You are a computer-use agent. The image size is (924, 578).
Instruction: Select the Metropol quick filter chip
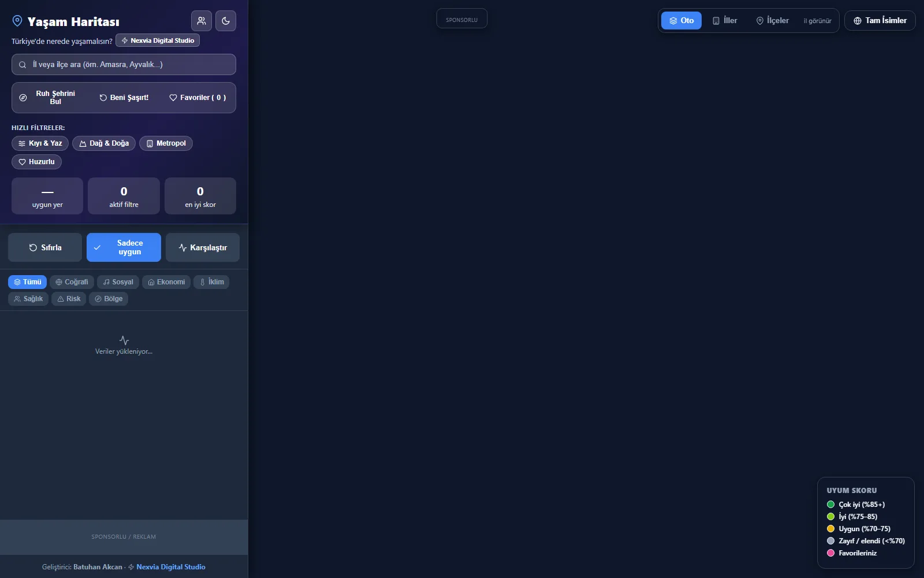tap(166, 143)
